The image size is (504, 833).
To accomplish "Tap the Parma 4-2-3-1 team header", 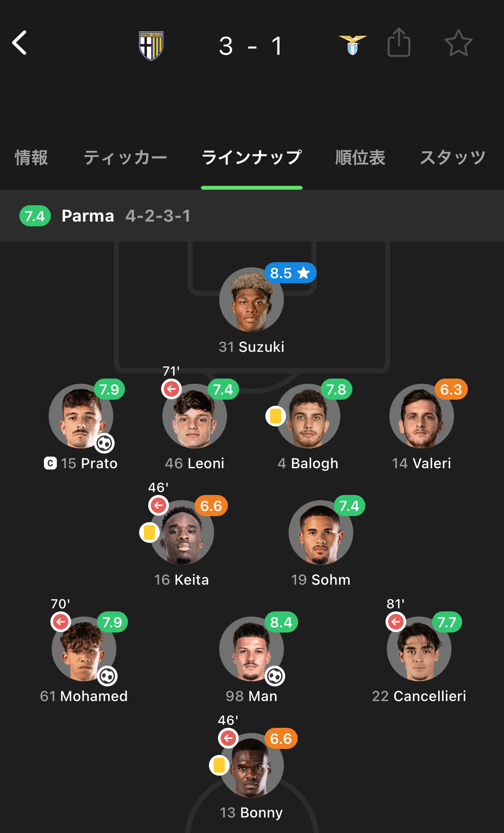I will [x=126, y=216].
